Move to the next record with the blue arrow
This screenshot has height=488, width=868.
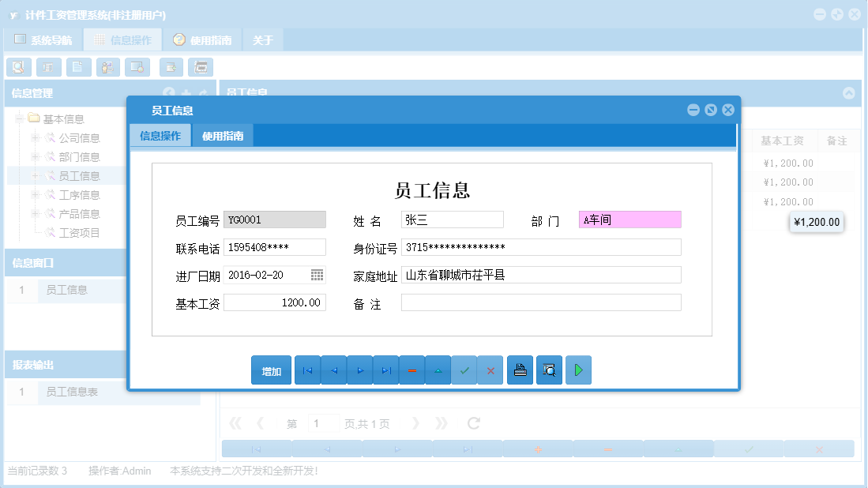tap(359, 370)
